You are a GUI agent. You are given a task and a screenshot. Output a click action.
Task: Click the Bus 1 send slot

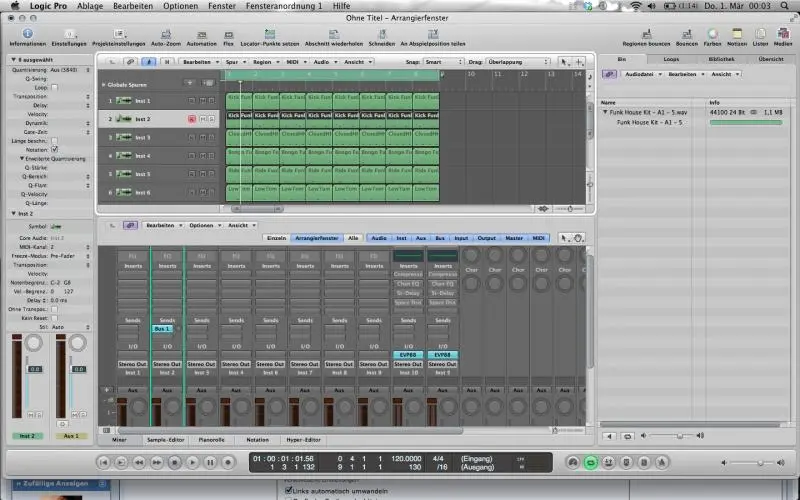click(x=162, y=329)
